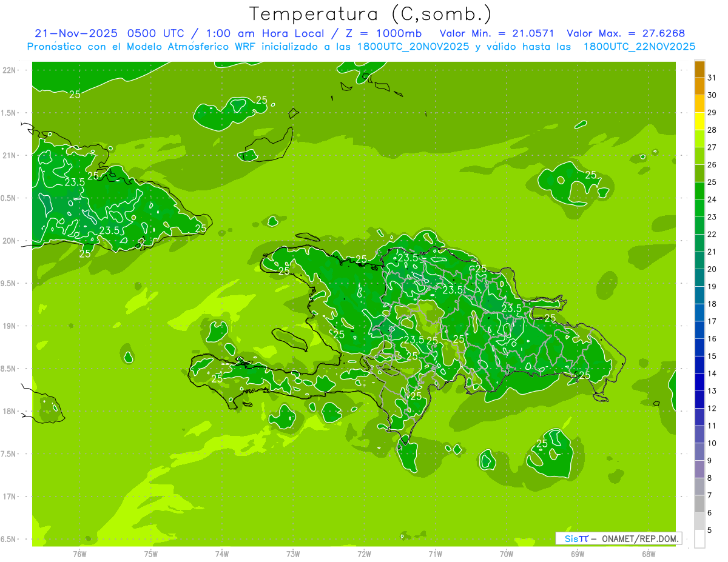Click the Valor Max. = 27.6268 text
The width and height of the screenshot is (728, 562).
pyautogui.click(x=625, y=33)
